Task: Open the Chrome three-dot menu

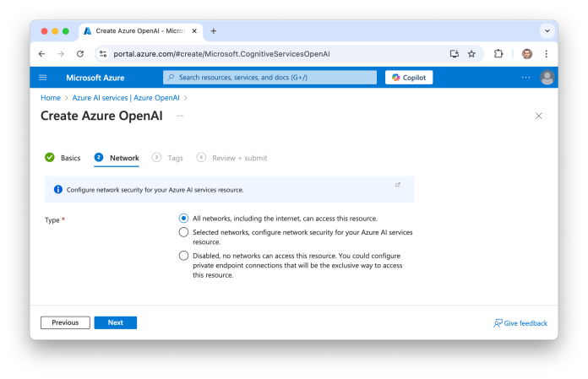Action: [x=546, y=53]
